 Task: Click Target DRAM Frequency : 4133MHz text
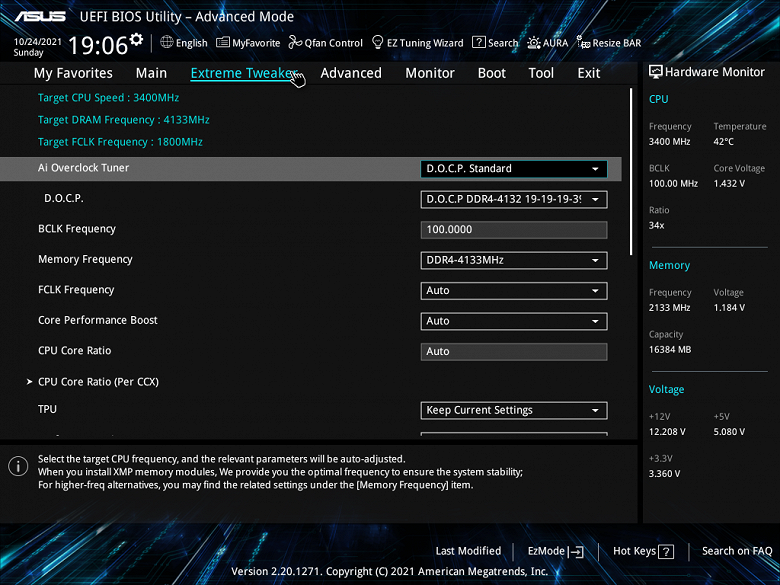(x=123, y=120)
